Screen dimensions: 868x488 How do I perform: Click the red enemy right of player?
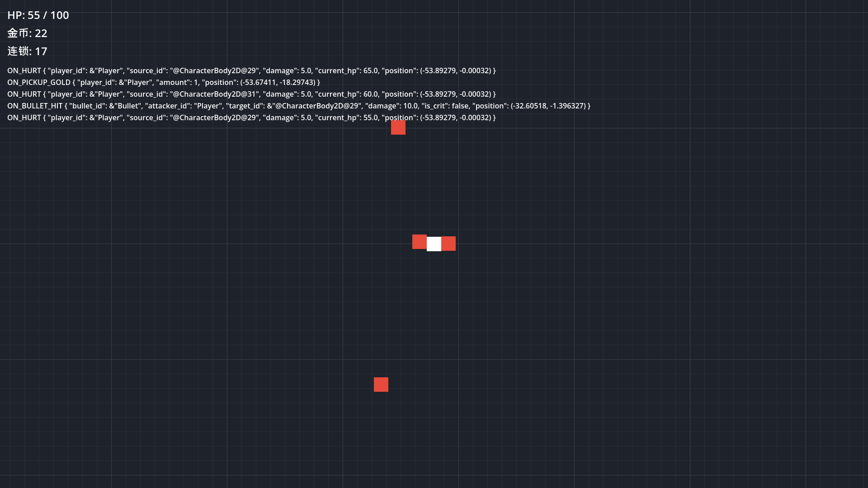(x=448, y=244)
